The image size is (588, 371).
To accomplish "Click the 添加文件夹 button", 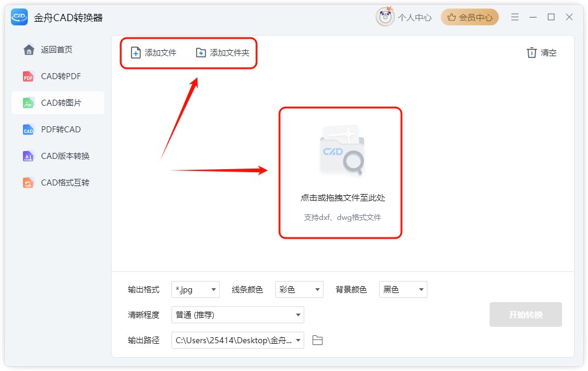I will coord(223,53).
